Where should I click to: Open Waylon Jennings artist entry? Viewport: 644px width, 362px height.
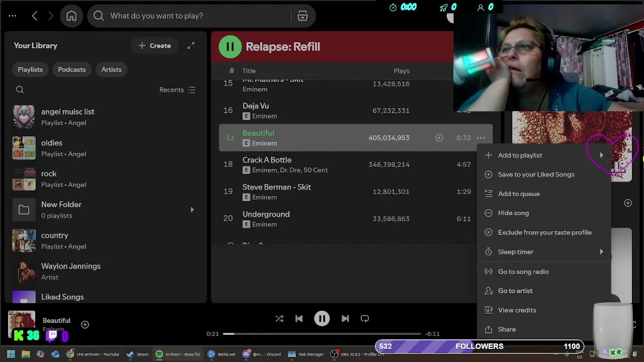point(105,271)
